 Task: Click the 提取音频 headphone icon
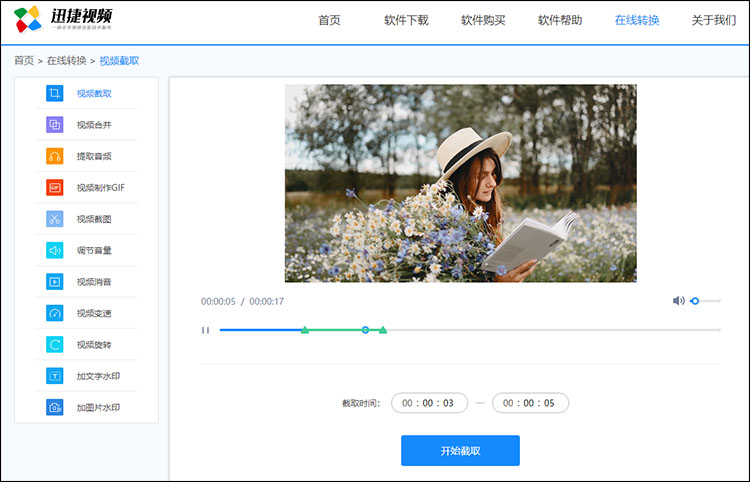55,156
